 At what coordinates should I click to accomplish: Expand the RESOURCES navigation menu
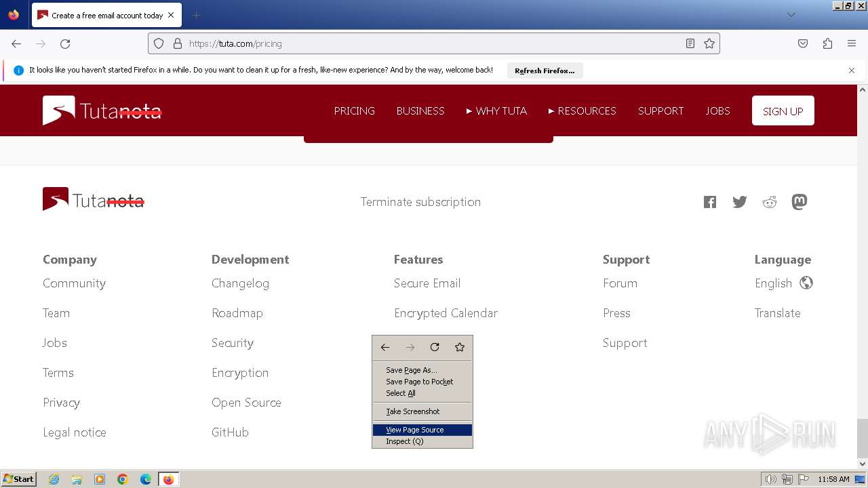583,110
